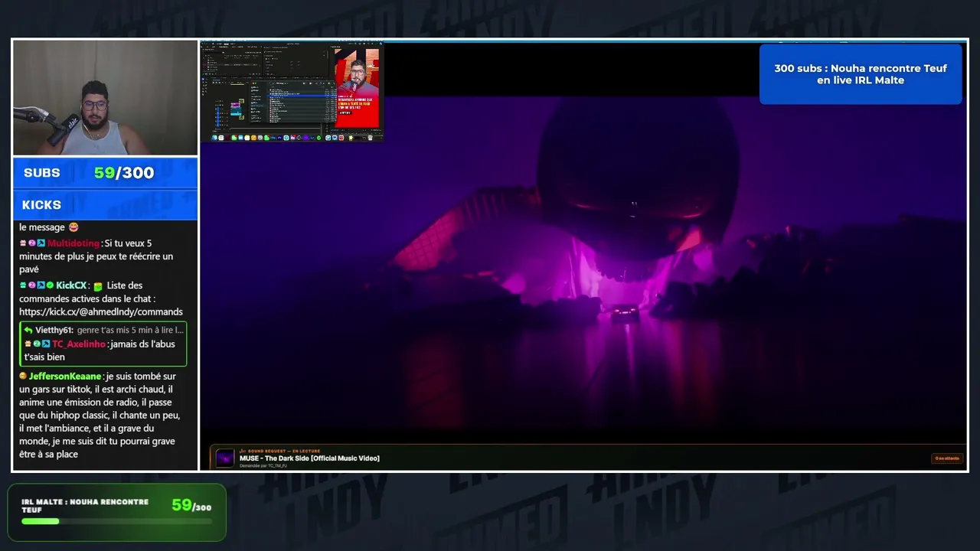Click the Multidoting username in chat
Viewport: 980px width, 551px height.
point(73,243)
